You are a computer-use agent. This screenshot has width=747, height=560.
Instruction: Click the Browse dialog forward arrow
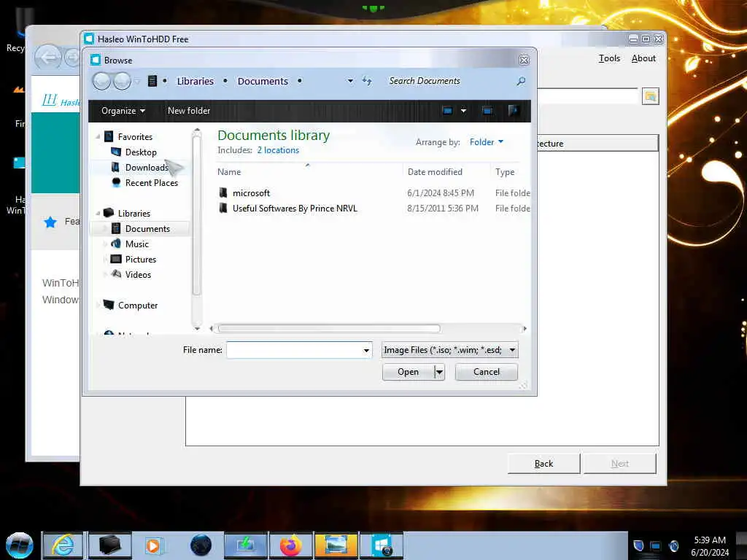(x=122, y=82)
